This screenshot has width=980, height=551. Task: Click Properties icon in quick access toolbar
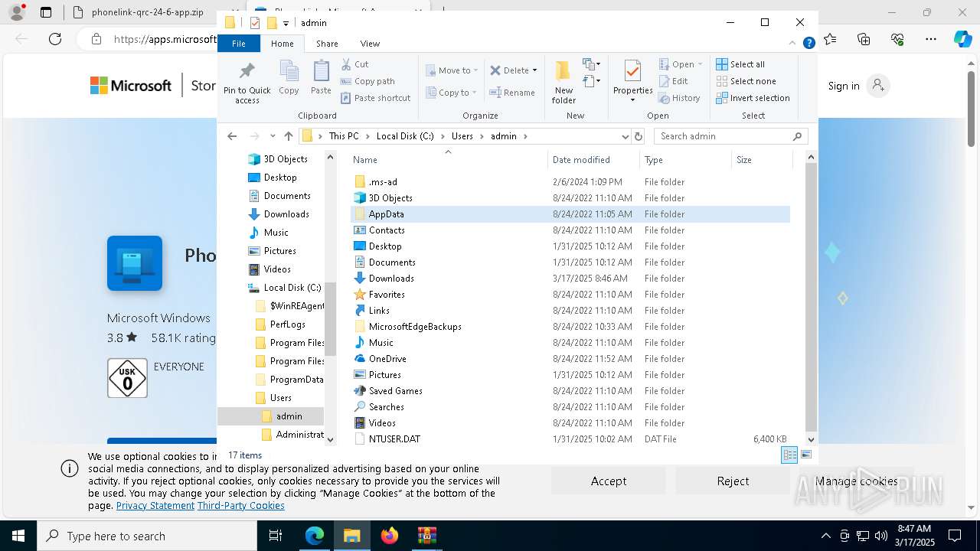(x=255, y=23)
